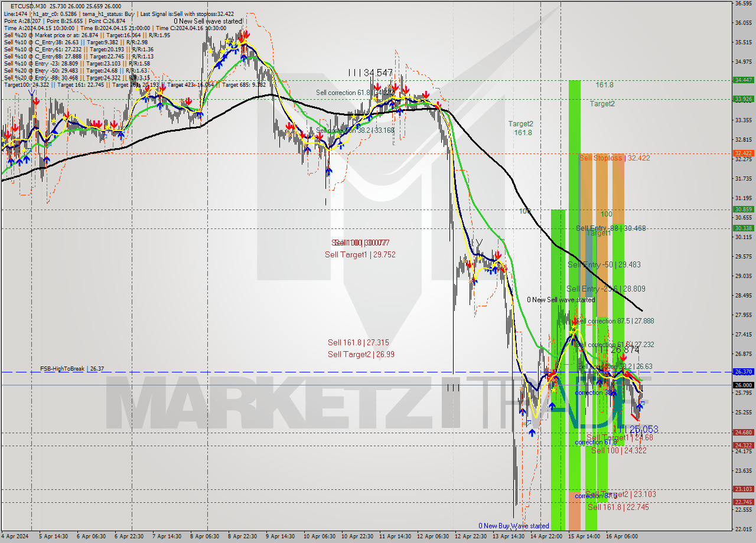Click the '0 New Buy Wave started' label
The height and width of the screenshot is (543, 756).
514,525
